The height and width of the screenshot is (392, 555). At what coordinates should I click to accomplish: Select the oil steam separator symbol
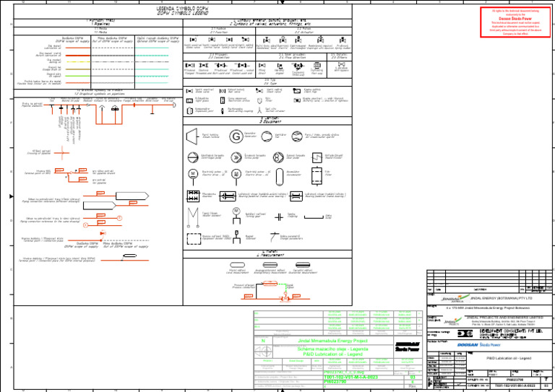297,136
